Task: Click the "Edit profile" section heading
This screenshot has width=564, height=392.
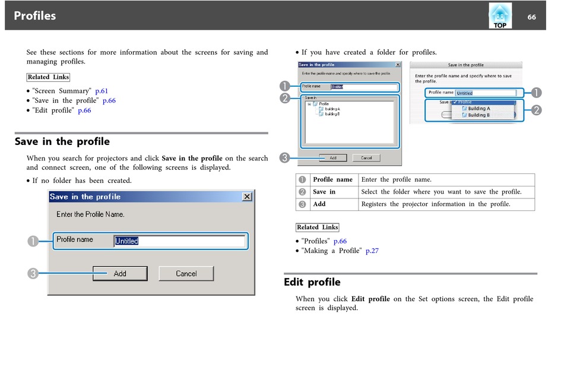Action: pyautogui.click(x=312, y=282)
